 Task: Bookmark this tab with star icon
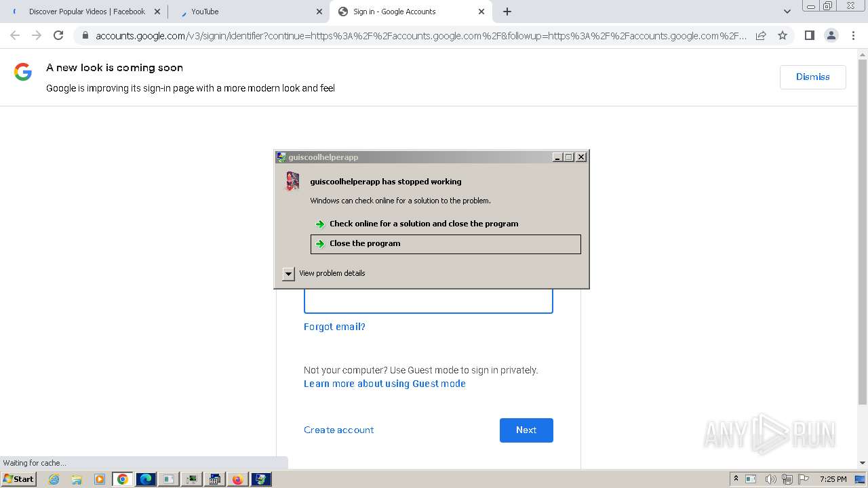[x=783, y=35]
